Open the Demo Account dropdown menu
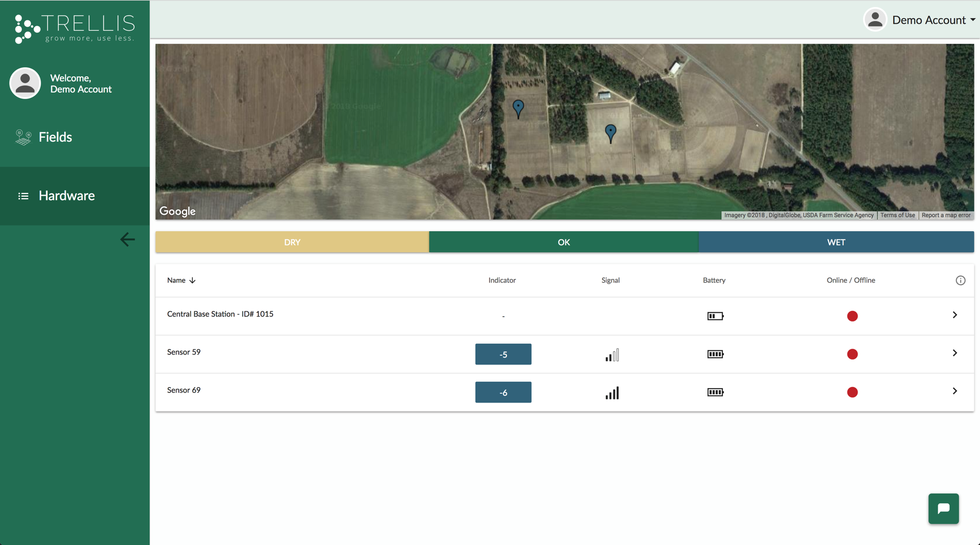 934,20
